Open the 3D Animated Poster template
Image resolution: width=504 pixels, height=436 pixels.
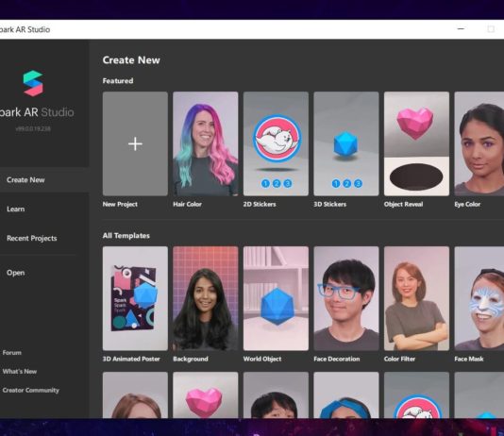click(135, 298)
